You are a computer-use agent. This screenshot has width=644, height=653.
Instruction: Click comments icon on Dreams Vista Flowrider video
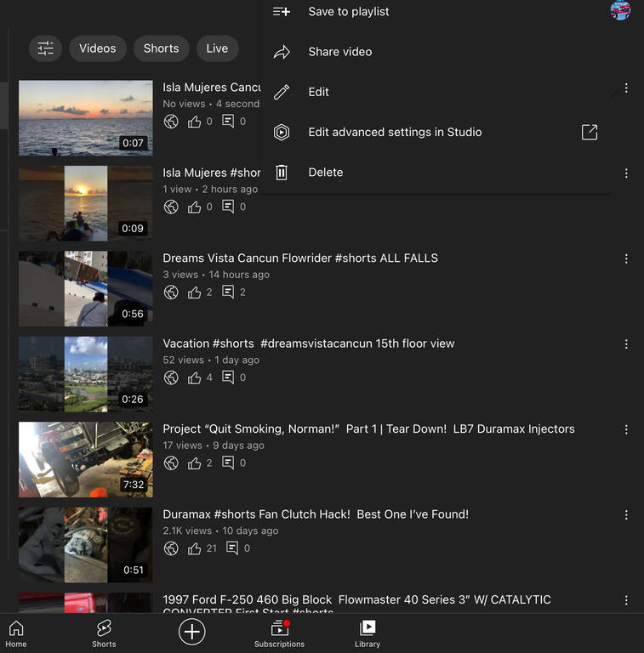(228, 292)
